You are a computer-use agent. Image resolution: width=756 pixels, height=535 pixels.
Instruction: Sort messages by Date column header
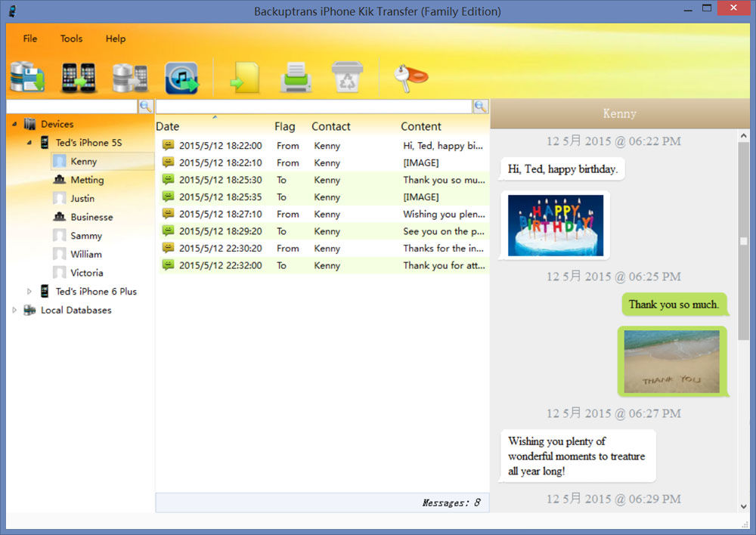pos(168,127)
